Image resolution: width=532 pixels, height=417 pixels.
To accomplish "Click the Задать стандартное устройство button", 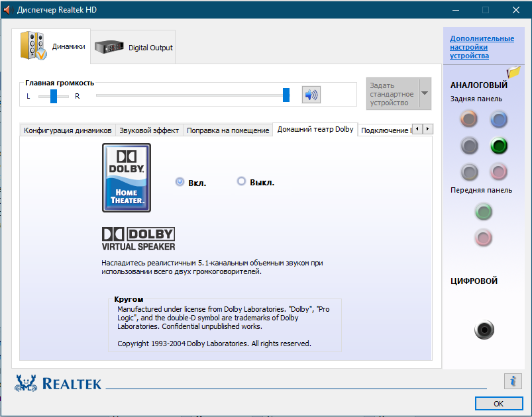I will [x=392, y=94].
